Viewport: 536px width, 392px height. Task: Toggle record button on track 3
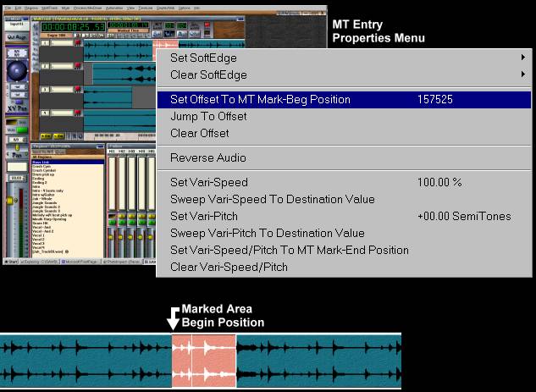(77, 88)
